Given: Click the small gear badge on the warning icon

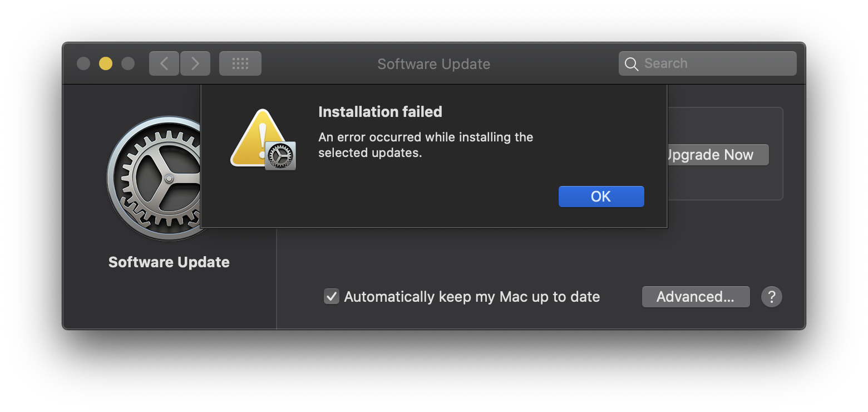Looking at the screenshot, I should pyautogui.click(x=280, y=156).
